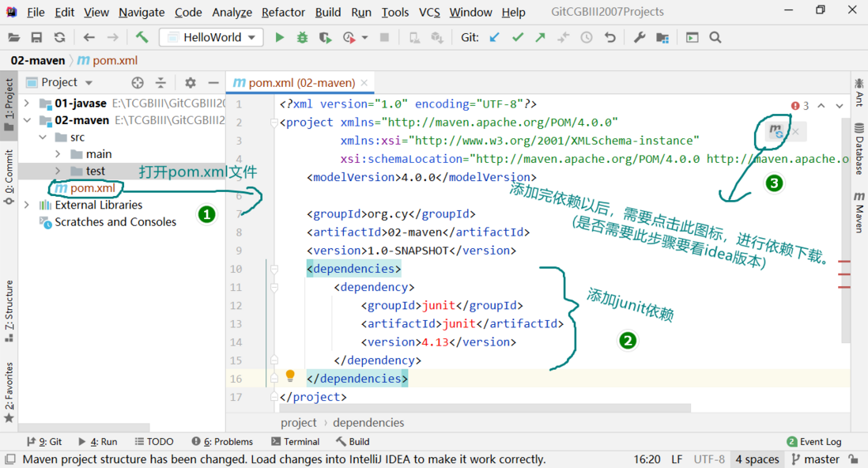Update project with the blue Git arrow

click(494, 37)
